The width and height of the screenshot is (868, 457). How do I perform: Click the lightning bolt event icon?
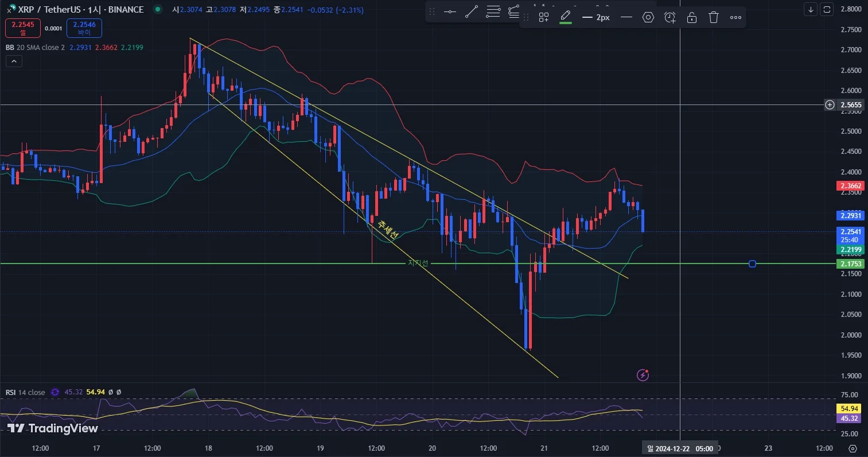643,375
